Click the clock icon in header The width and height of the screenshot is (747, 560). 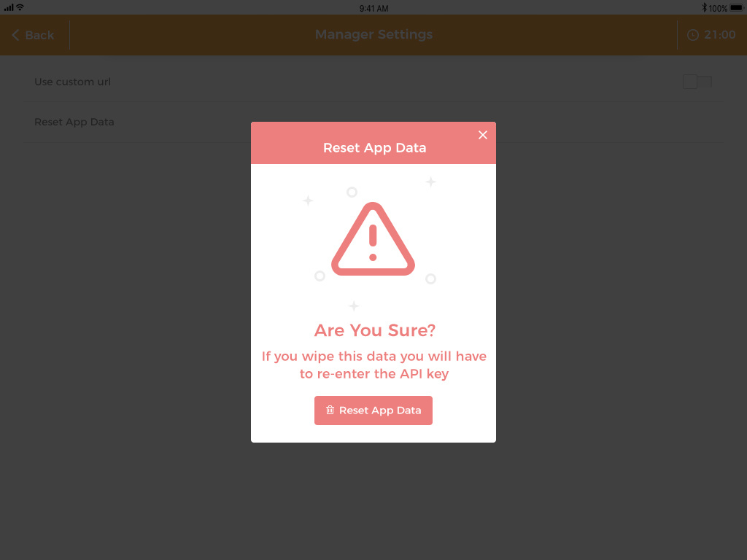click(x=693, y=35)
